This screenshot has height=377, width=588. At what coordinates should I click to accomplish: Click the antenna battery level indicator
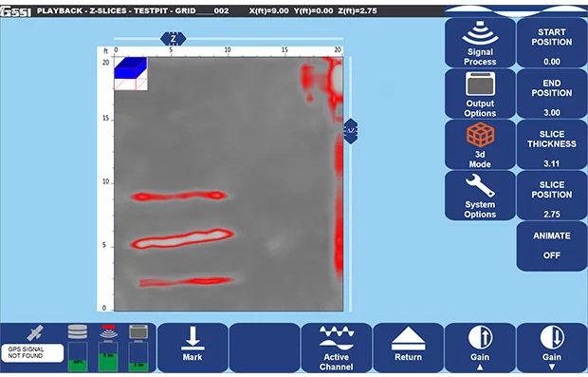[108, 348]
